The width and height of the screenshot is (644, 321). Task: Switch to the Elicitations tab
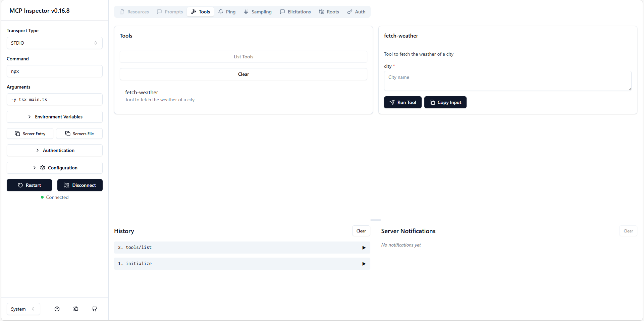point(296,12)
